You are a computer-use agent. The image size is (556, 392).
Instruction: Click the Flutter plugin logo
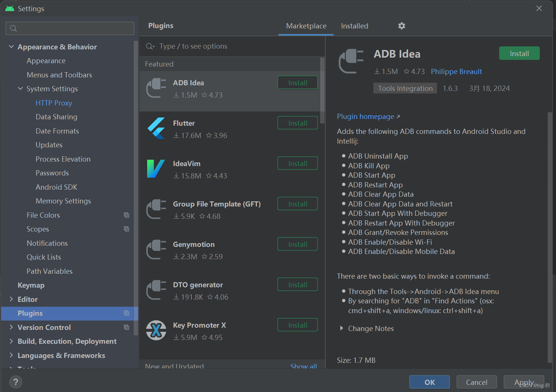click(x=156, y=129)
